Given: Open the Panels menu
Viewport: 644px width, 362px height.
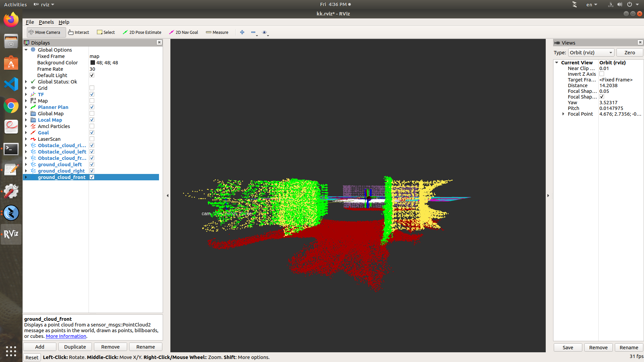Looking at the screenshot, I should pyautogui.click(x=46, y=22).
